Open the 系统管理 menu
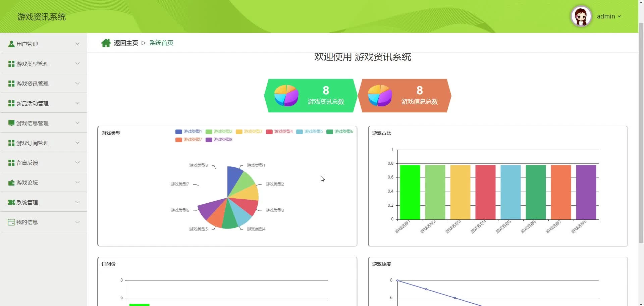 [44, 202]
